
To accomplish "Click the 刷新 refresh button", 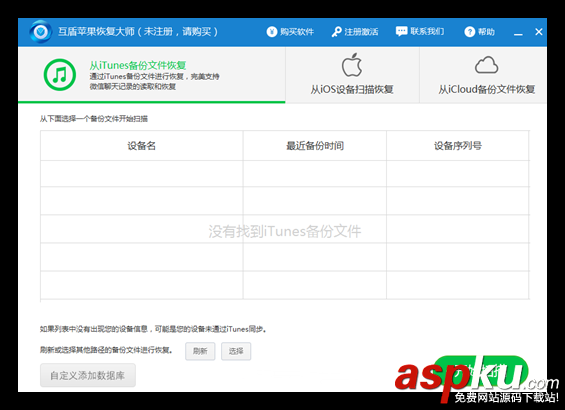I will click(x=200, y=351).
